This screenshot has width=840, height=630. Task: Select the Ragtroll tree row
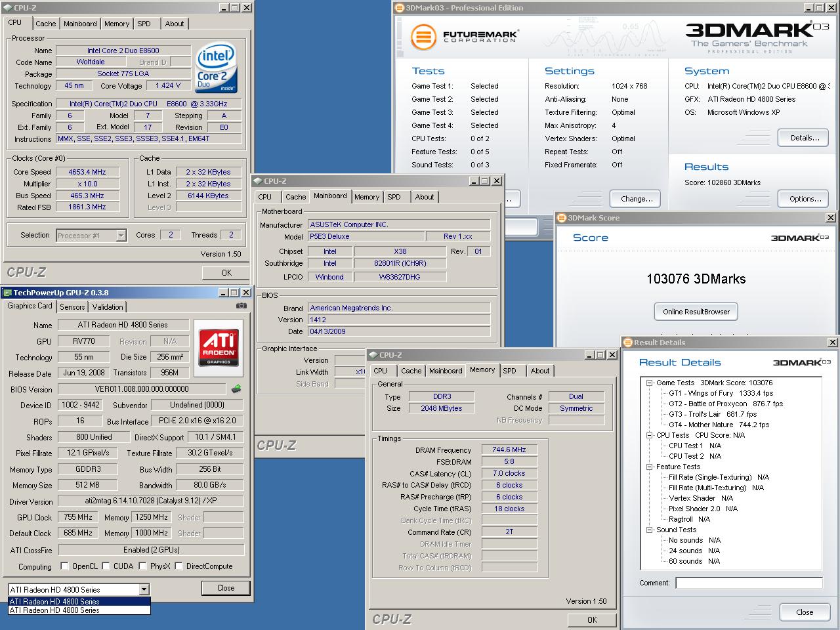pos(689,519)
